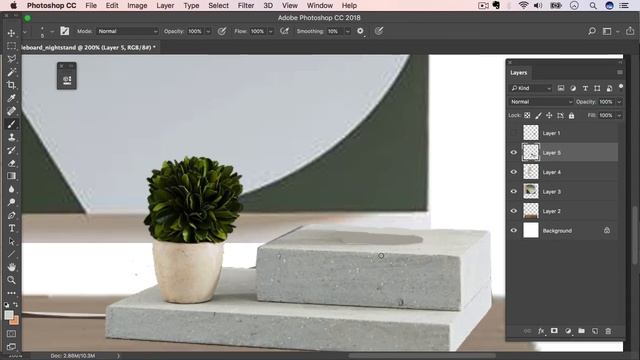Screen dimensions: 640x360
Task: Open the brush settings panel icon
Action: tap(64, 31)
